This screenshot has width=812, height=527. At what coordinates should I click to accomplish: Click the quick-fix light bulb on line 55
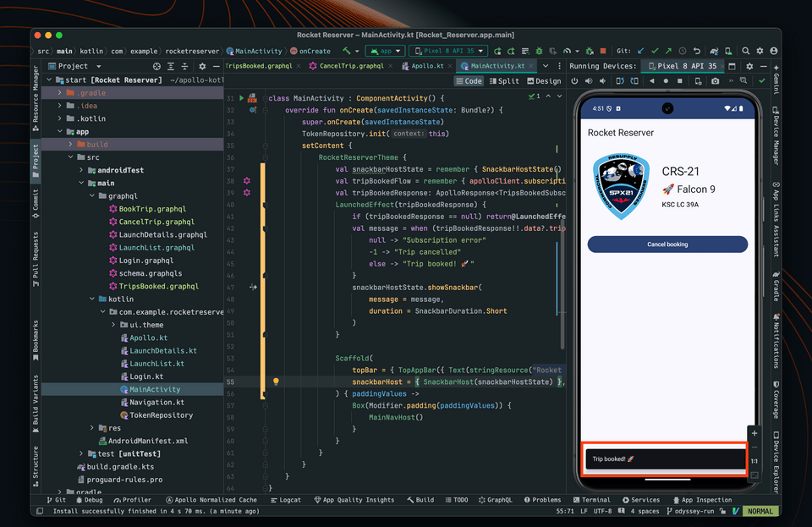coord(276,382)
